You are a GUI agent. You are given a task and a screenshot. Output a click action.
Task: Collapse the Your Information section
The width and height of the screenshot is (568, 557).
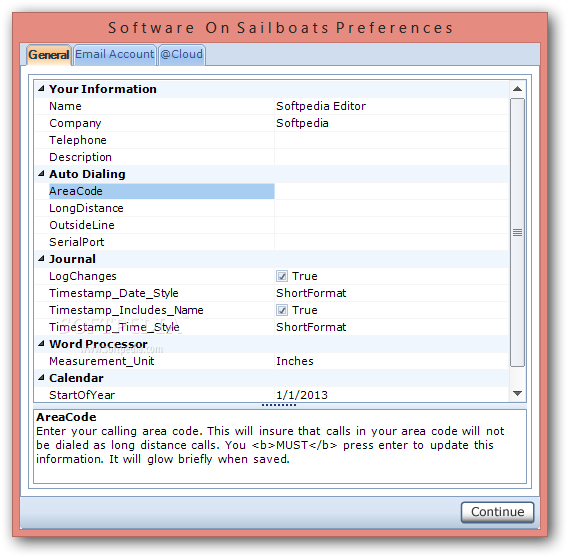[41, 89]
